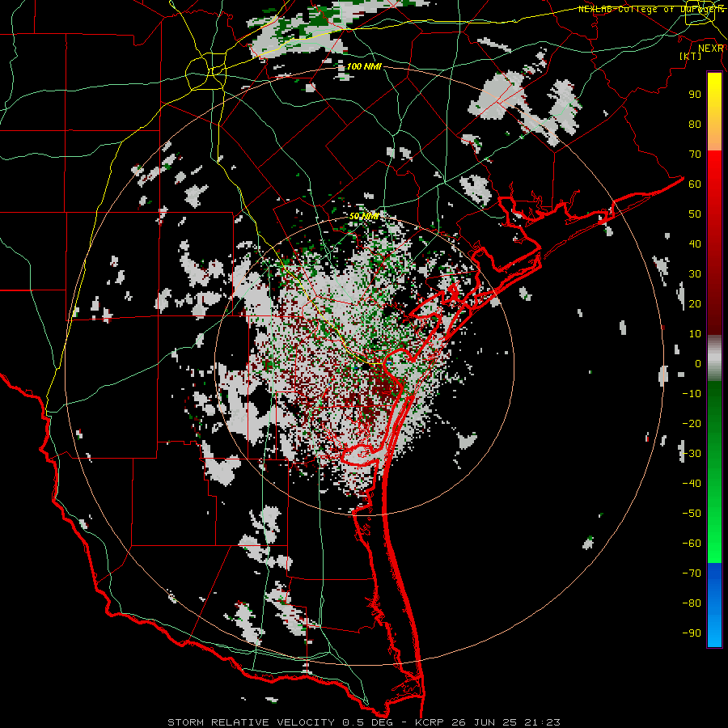Click the 100 NMI range ring label
The image size is (728, 728).
(364, 66)
